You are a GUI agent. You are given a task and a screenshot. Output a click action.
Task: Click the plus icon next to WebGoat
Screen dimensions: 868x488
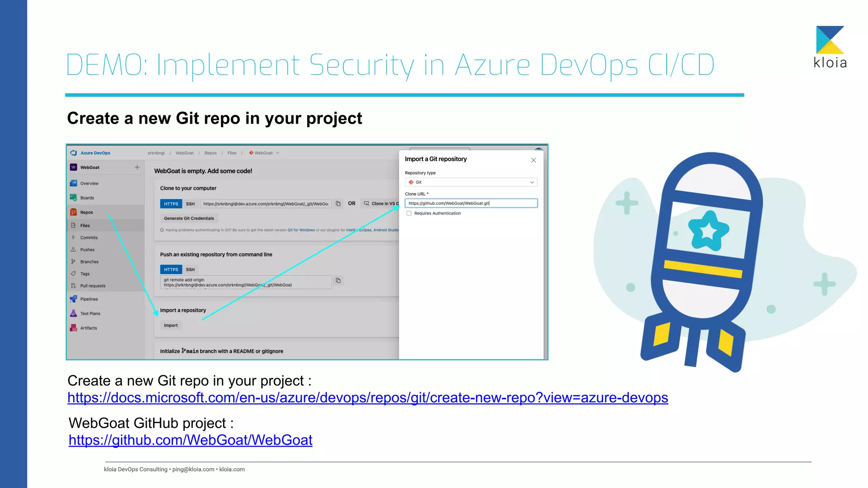137,167
